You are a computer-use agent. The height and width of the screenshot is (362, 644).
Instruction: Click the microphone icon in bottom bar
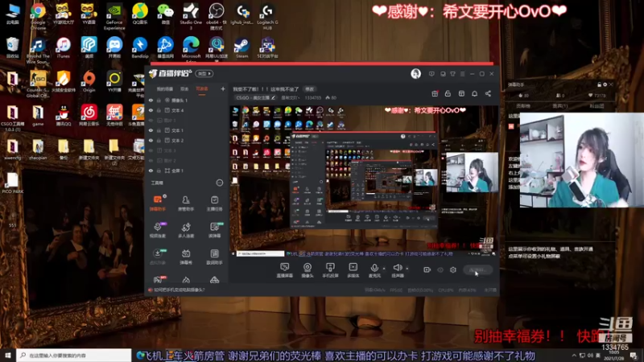pyautogui.click(x=374, y=268)
